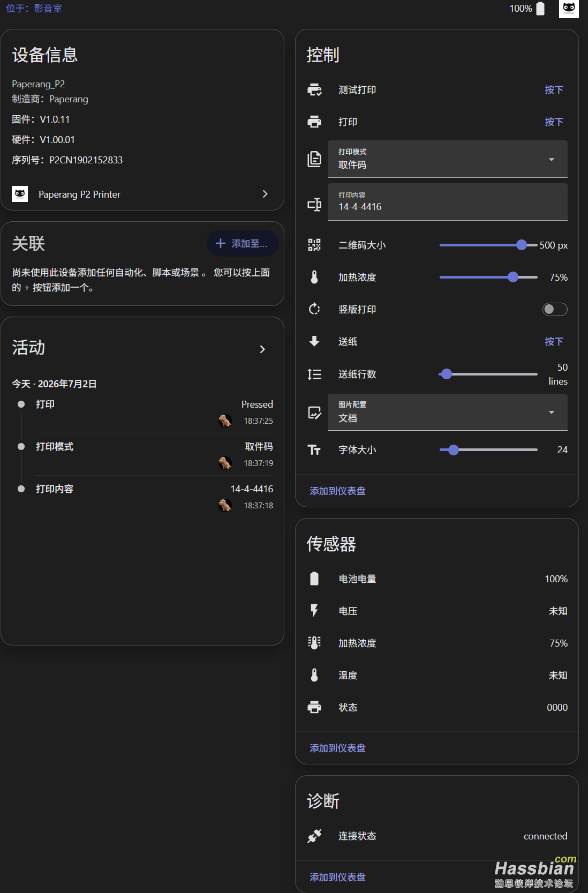Click the QR code size icon
Screen dimensions: 588x893
point(314,245)
